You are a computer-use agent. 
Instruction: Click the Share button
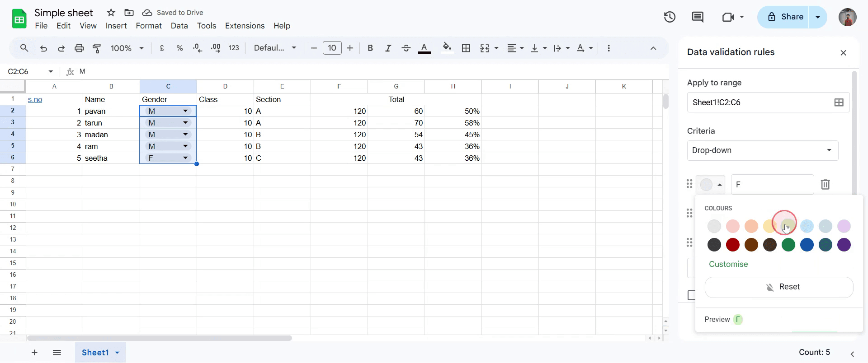(786, 17)
